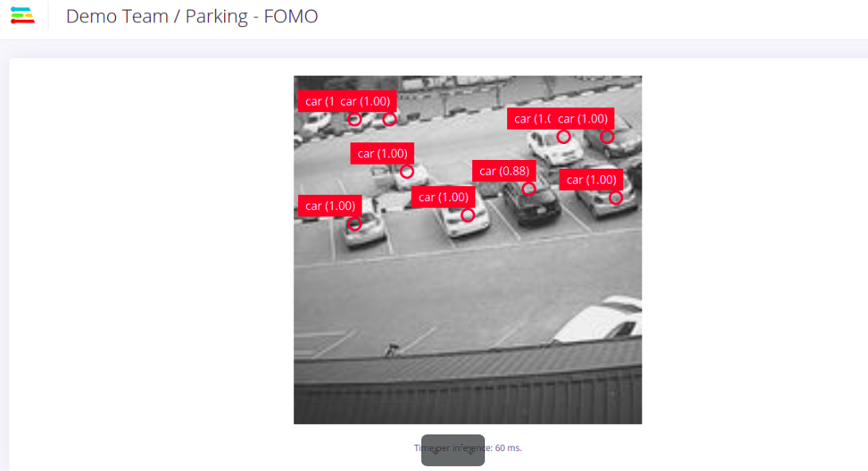Click the right arrow in gray overlay
868x471 pixels.
[x=470, y=450]
